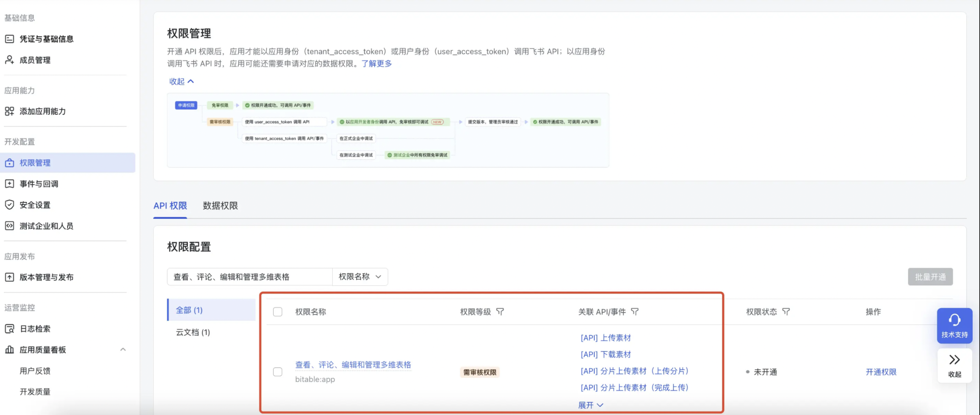Click the 开通权限 link

pos(881,372)
